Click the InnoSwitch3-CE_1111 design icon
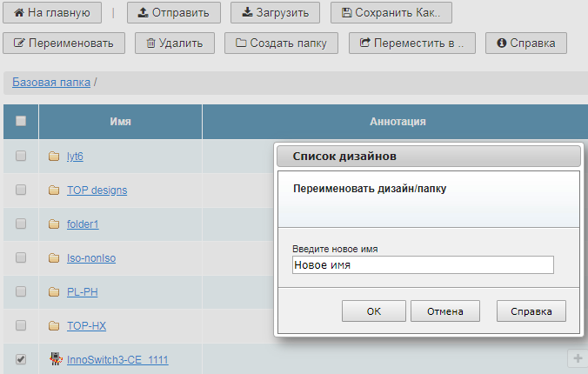 pos(54,358)
